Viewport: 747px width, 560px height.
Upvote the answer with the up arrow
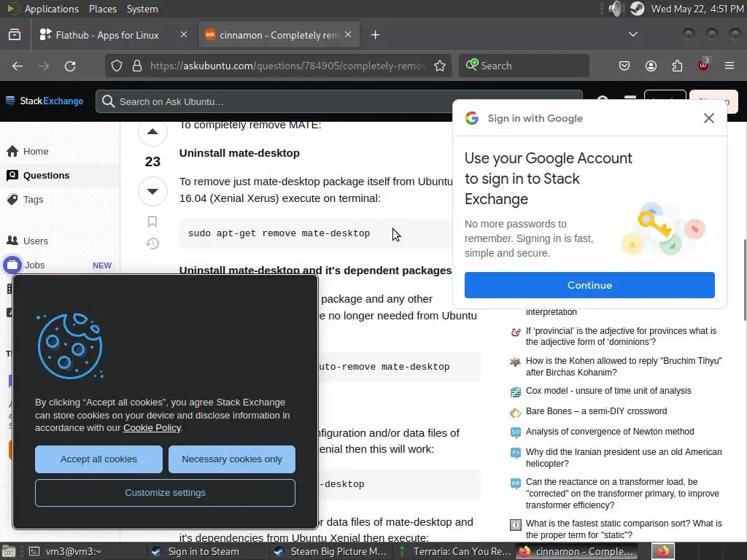[152, 132]
